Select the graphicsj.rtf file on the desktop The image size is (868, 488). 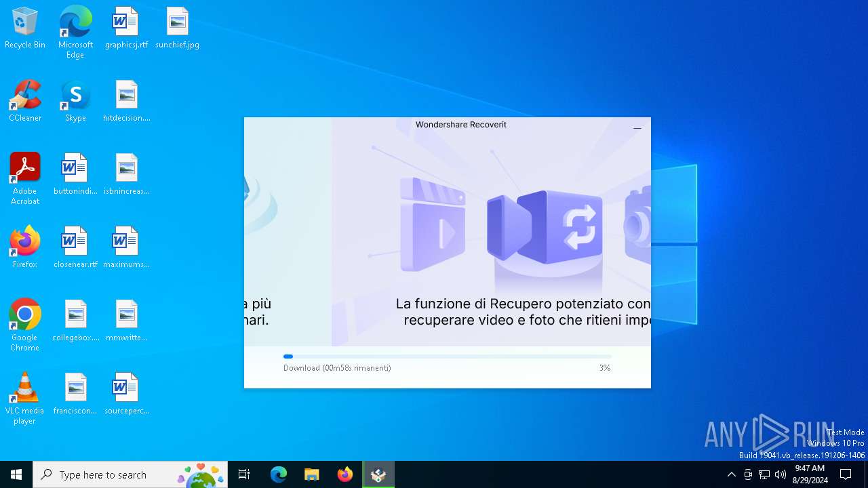point(126,28)
